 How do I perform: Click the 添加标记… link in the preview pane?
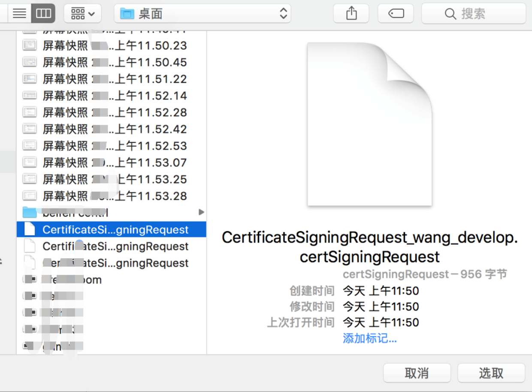coord(369,338)
